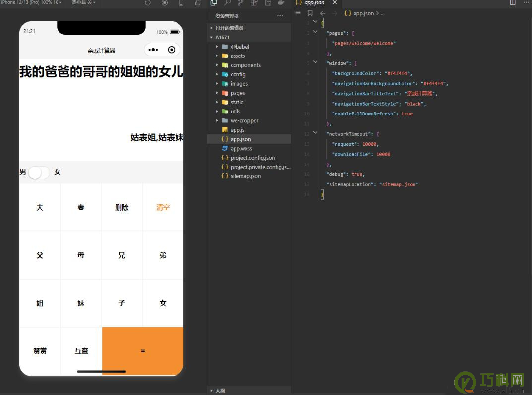Viewport: 532px width, 395px height.
Task: Open editor more options ellipsis
Action: 526,2
